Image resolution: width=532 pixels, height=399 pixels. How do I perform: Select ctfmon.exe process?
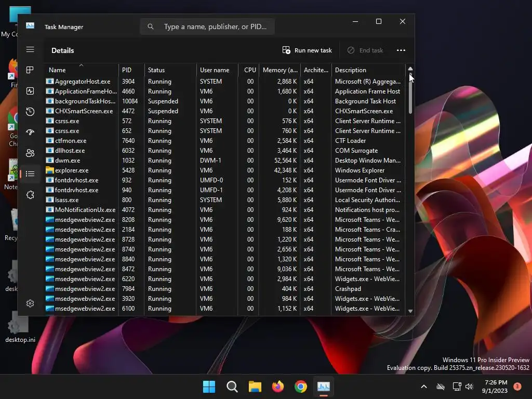[x=224, y=140]
